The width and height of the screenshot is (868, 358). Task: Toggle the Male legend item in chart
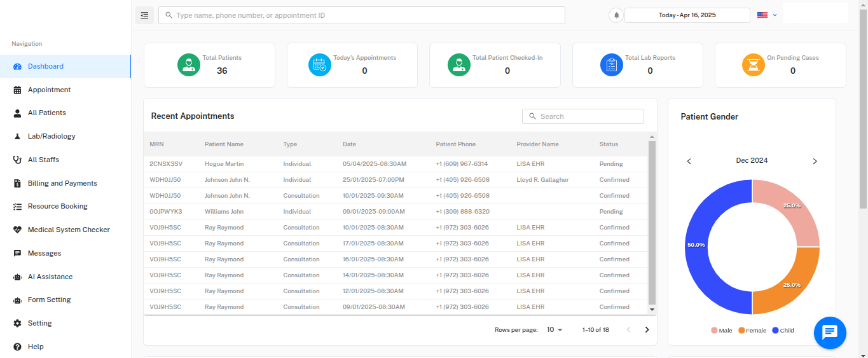tap(722, 331)
